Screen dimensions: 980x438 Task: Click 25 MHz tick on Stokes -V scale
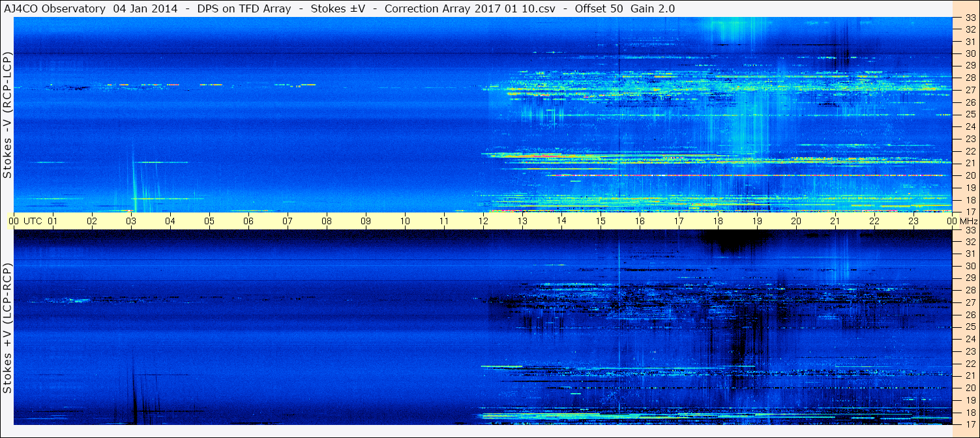click(970, 115)
